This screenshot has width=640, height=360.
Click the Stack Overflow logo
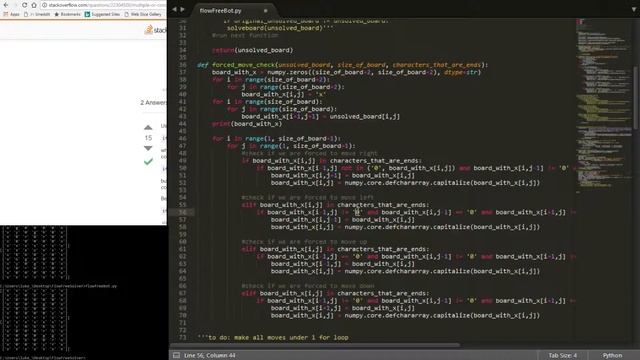tap(156, 30)
